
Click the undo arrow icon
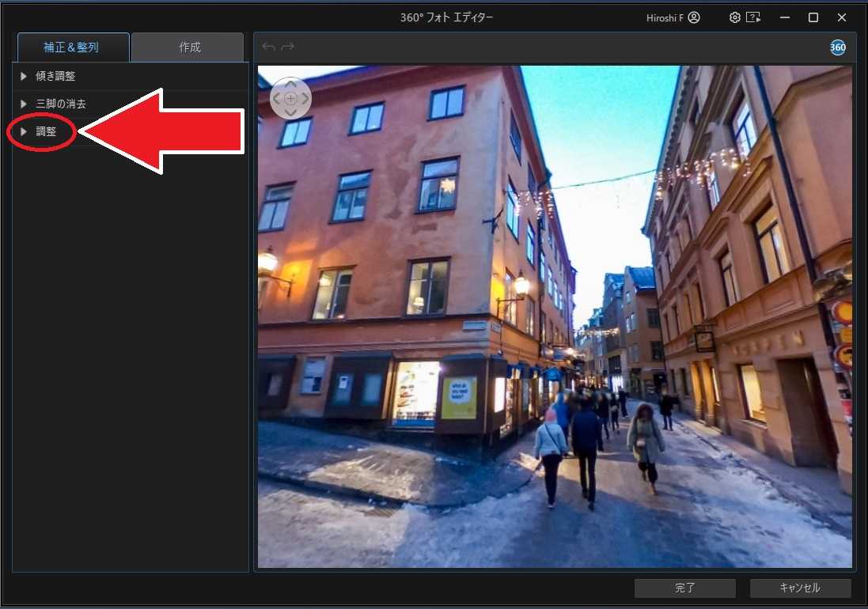[268, 46]
